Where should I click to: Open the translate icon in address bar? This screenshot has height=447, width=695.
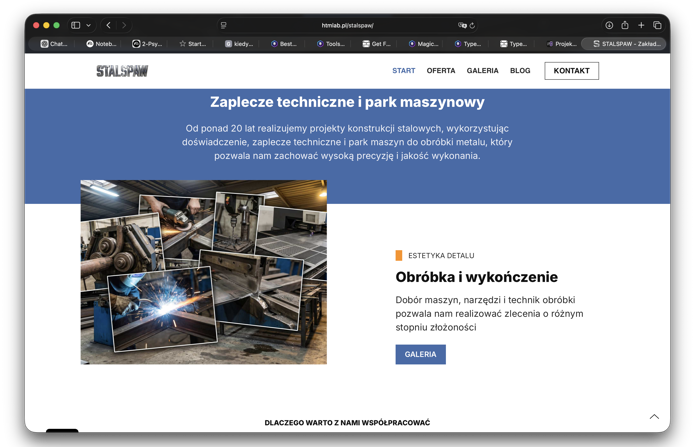[x=462, y=25]
